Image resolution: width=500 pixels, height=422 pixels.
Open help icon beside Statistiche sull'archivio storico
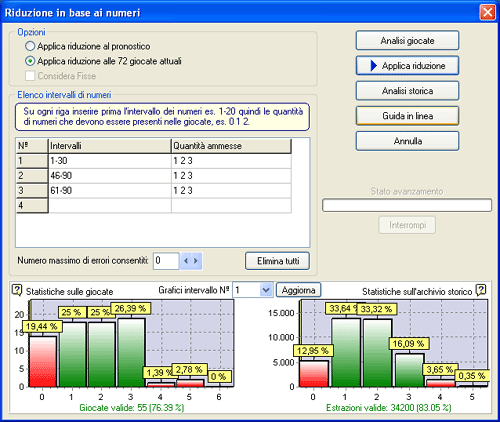point(481,290)
